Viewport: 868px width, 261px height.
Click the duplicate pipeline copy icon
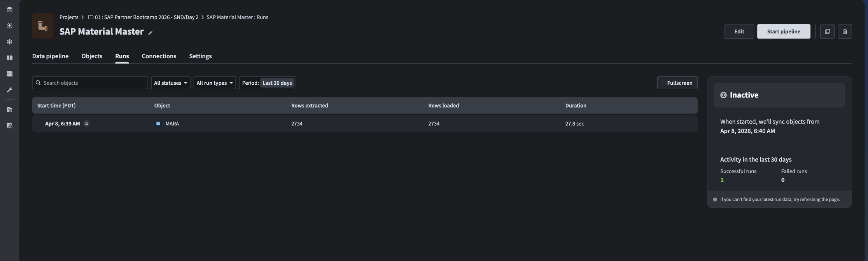pyautogui.click(x=827, y=31)
